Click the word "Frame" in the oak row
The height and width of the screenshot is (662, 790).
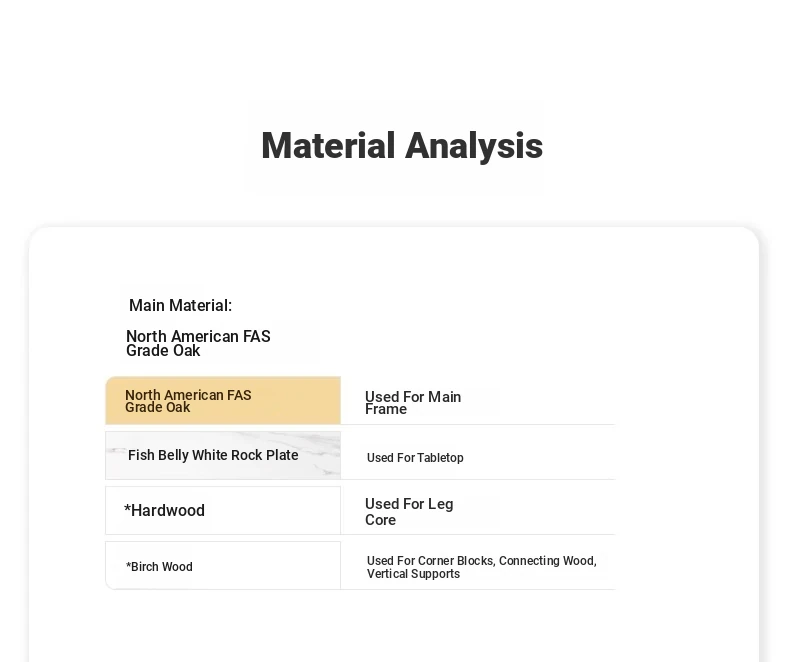(386, 410)
